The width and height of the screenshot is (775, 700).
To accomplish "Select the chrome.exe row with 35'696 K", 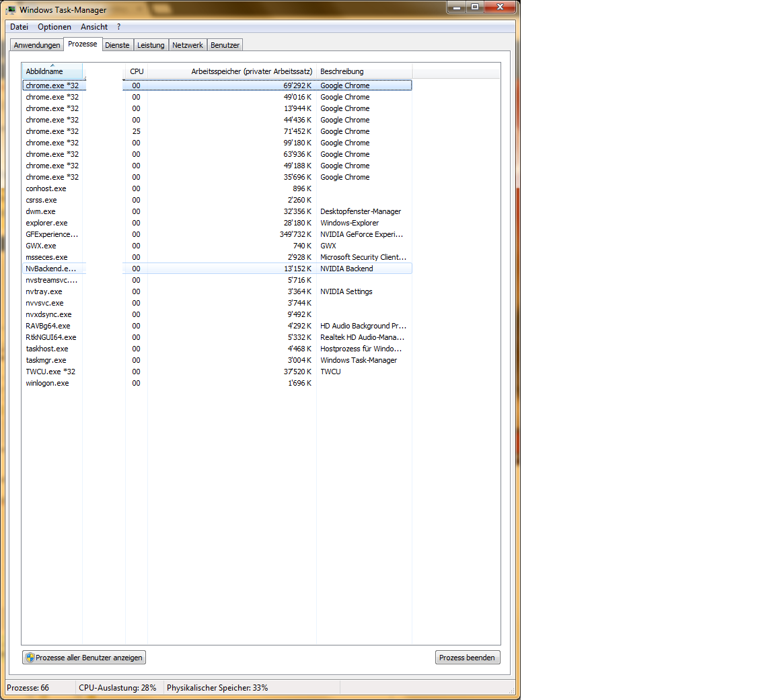I will coord(217,177).
